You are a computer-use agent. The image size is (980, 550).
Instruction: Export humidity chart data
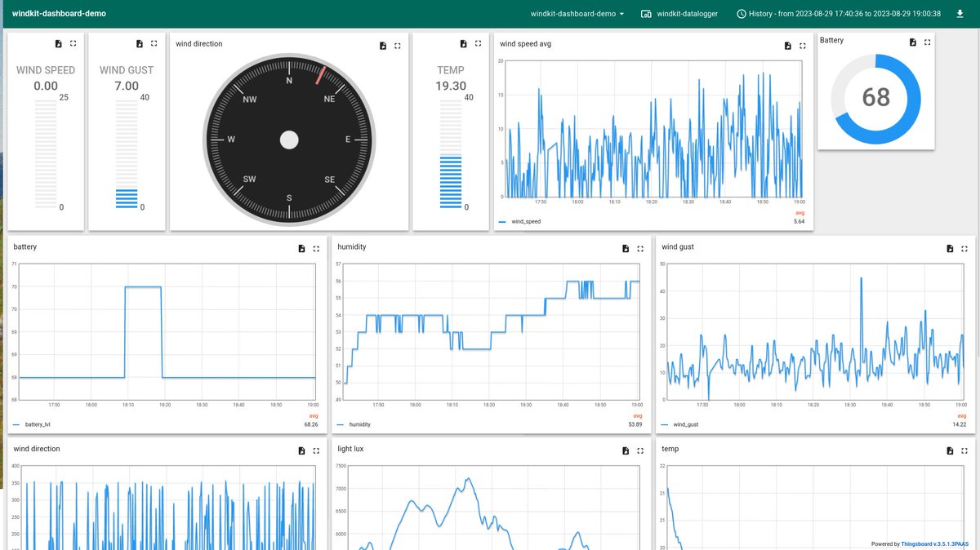click(x=626, y=248)
